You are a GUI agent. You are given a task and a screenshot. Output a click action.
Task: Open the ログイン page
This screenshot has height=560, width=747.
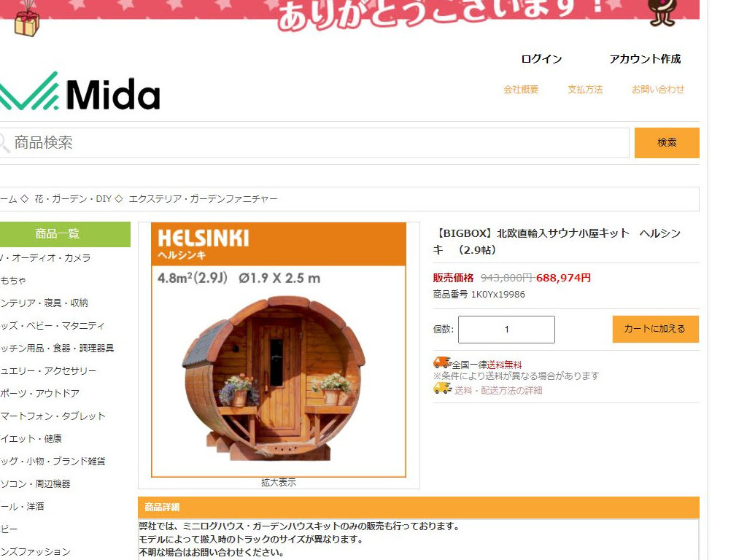pos(542,59)
